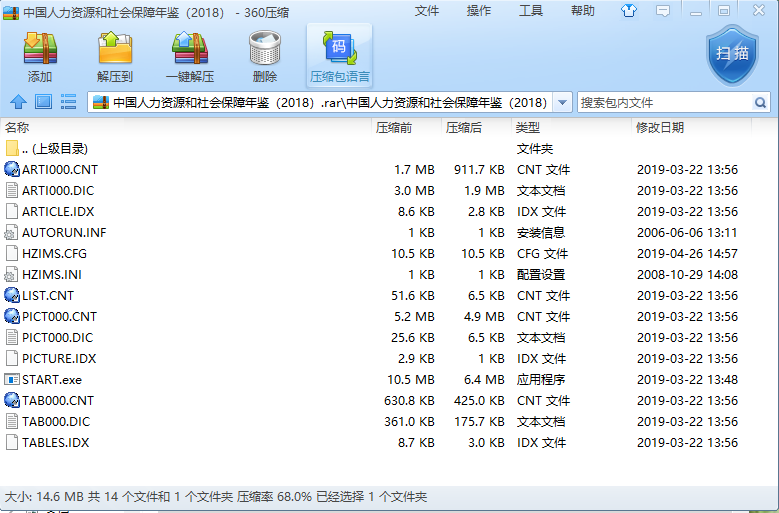This screenshot has width=779, height=513.
Task: Select the LIST.CNT file icon
Action: [12, 295]
